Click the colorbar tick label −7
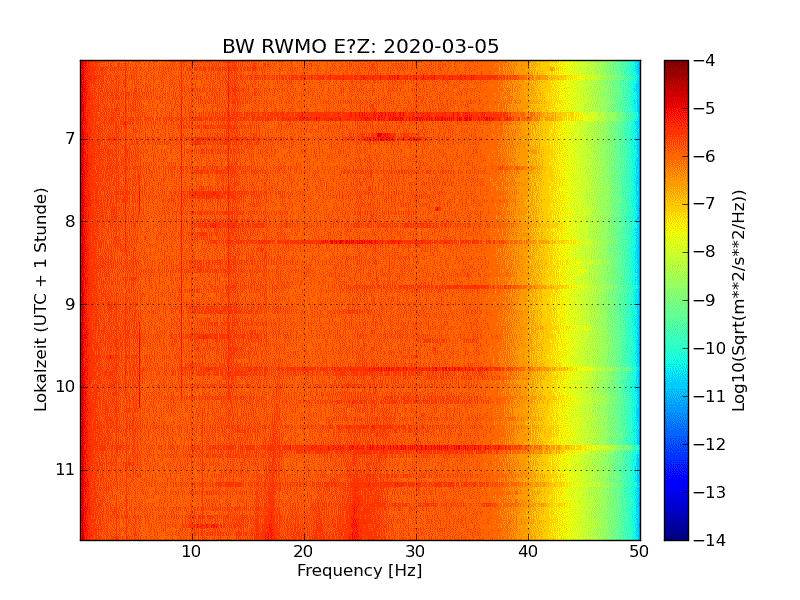Screen dimensions: 800x600 pyautogui.click(x=705, y=204)
